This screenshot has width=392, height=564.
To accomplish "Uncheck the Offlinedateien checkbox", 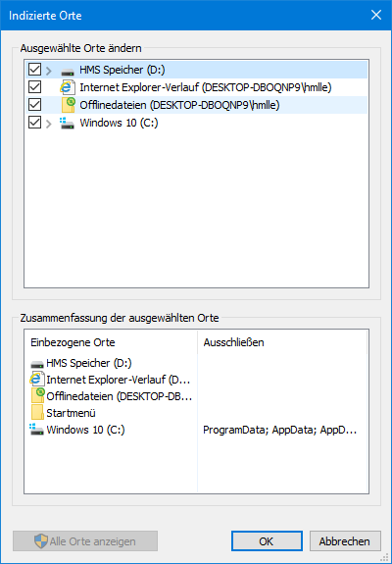I will (34, 105).
